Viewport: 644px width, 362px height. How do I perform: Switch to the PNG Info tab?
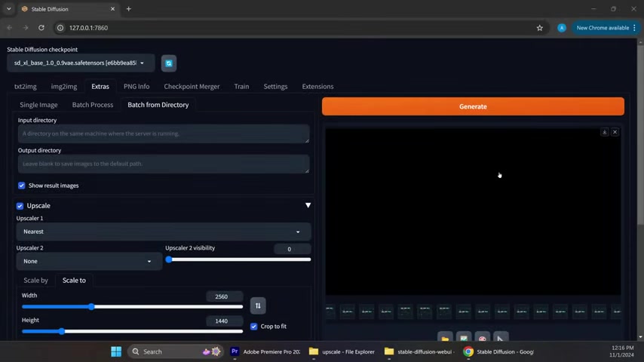point(136,87)
